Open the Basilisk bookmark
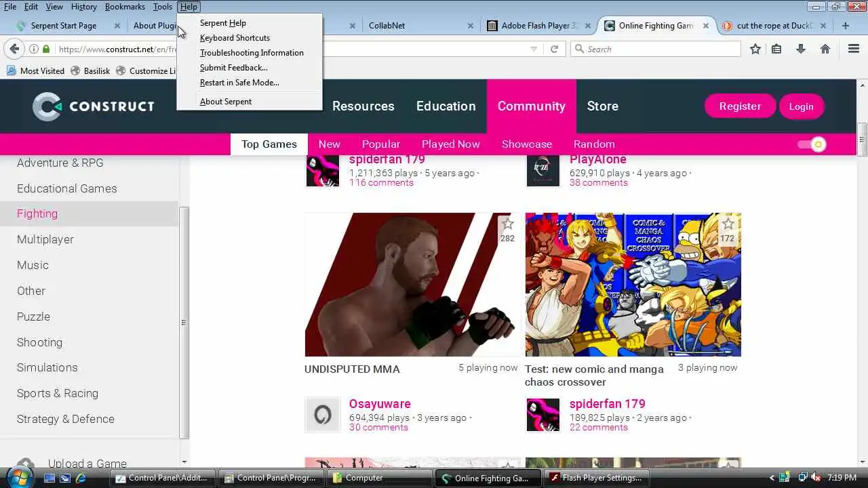The height and width of the screenshot is (488, 868). tap(90, 70)
